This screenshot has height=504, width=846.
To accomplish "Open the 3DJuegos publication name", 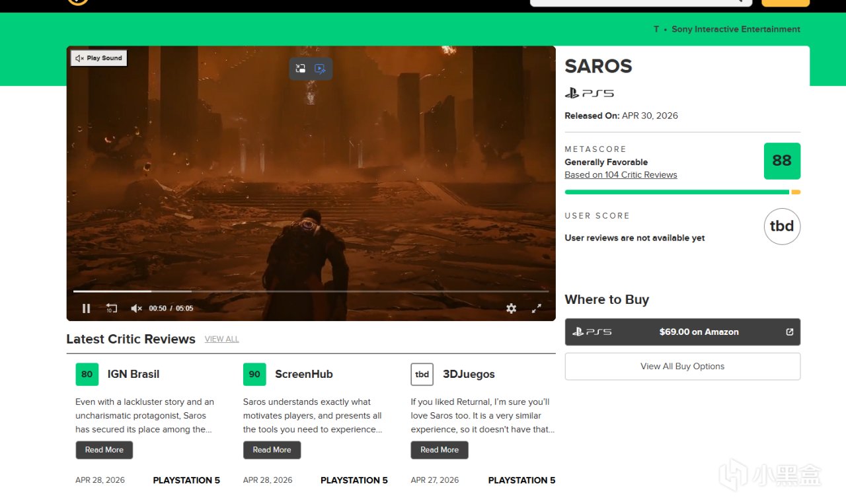I will tap(469, 374).
